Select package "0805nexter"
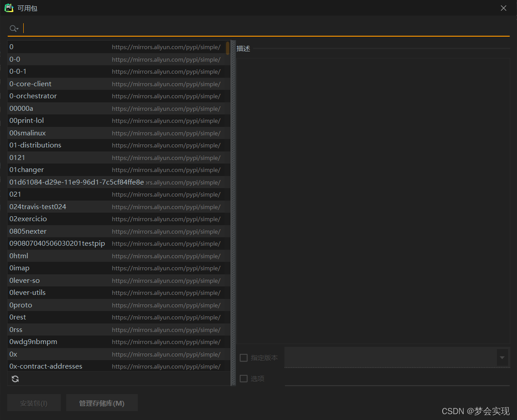This screenshot has width=517, height=420. (119, 231)
